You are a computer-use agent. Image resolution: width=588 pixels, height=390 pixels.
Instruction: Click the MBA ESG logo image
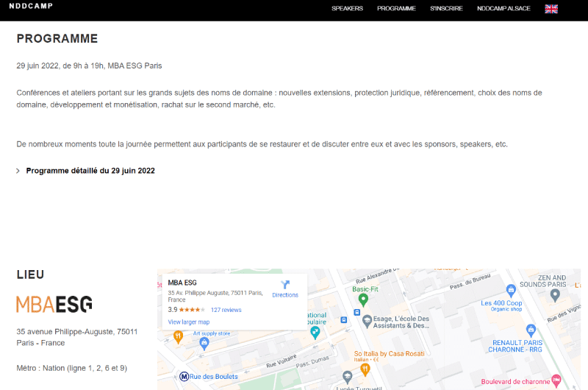tap(54, 304)
